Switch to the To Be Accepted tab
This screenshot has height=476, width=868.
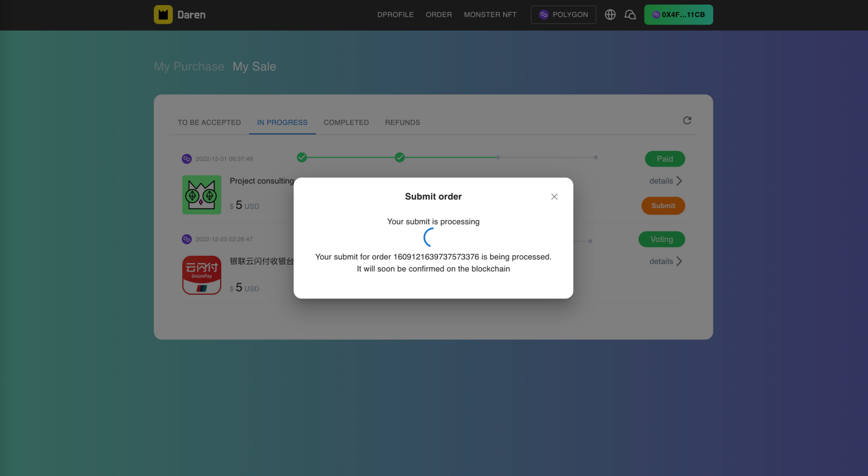coord(209,122)
